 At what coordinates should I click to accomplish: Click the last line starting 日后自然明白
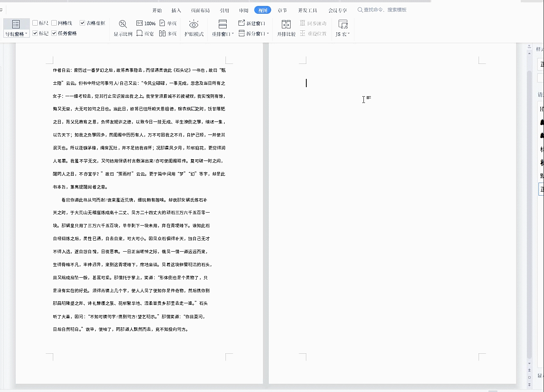120,329
